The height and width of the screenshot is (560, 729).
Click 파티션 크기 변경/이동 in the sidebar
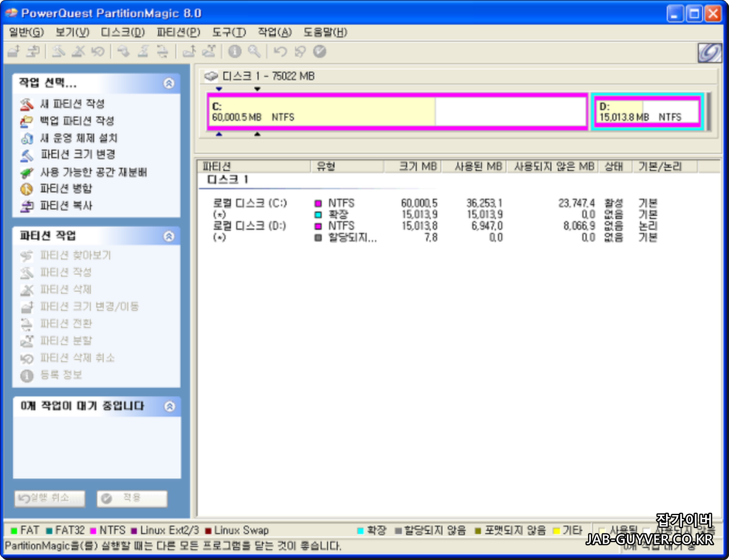point(90,307)
